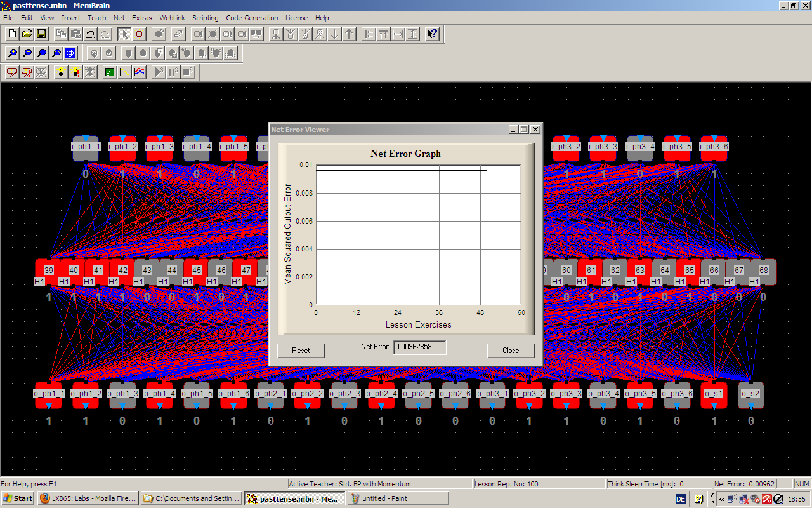The height and width of the screenshot is (508, 812).
Task: Select the output neuron o_s1
Action: (x=714, y=394)
